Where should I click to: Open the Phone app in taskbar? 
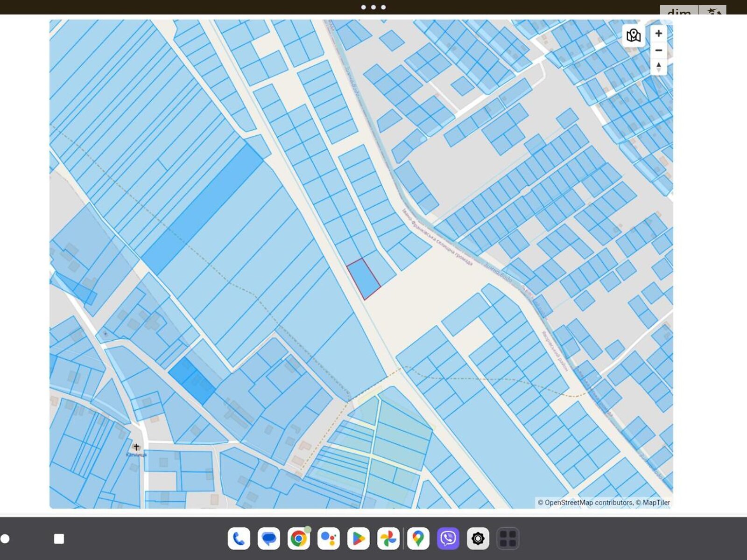(x=239, y=539)
